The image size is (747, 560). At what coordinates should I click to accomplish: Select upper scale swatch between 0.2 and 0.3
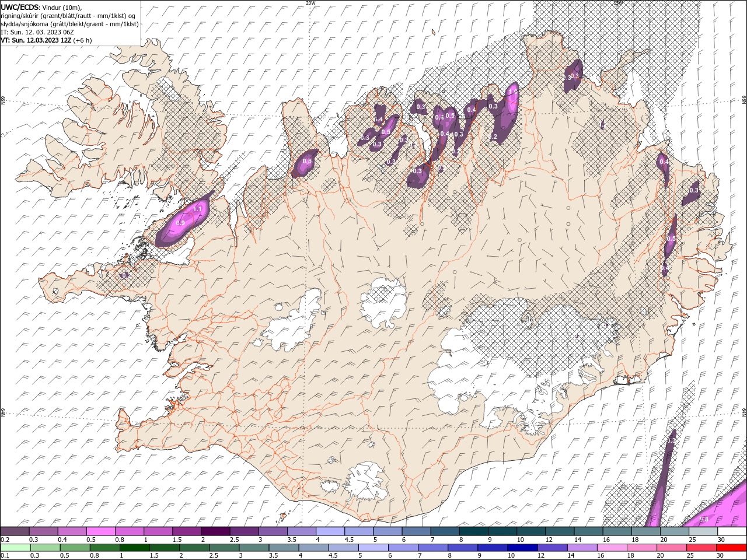pyautogui.click(x=15, y=531)
